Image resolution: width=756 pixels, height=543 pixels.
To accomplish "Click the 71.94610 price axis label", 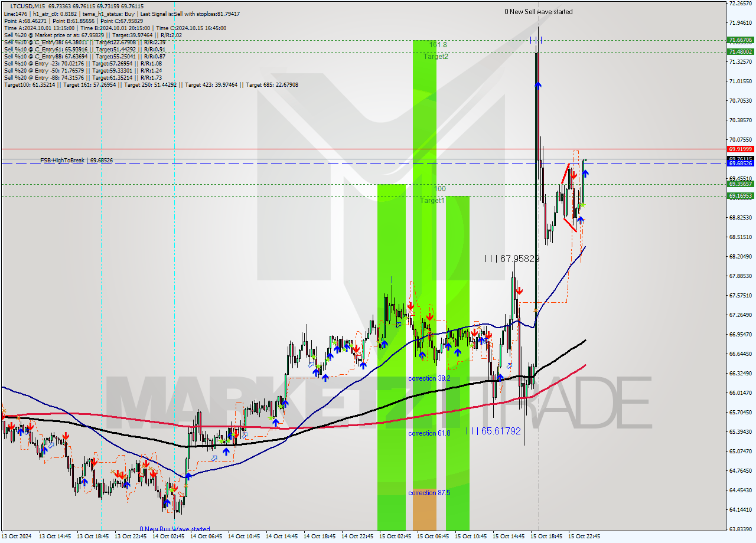I will point(741,22).
